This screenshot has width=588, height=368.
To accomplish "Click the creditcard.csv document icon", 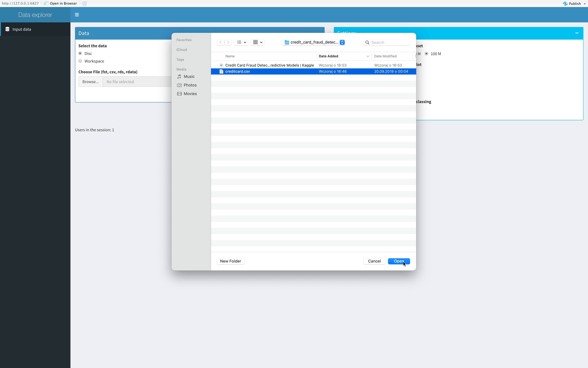I will pos(221,71).
